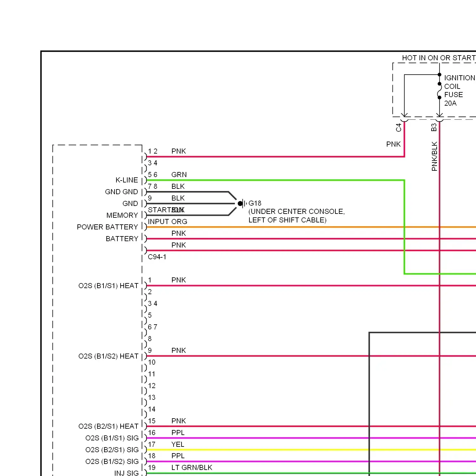Click the fuse symbol in the fuse box
The image size is (476, 476).
click(x=440, y=91)
